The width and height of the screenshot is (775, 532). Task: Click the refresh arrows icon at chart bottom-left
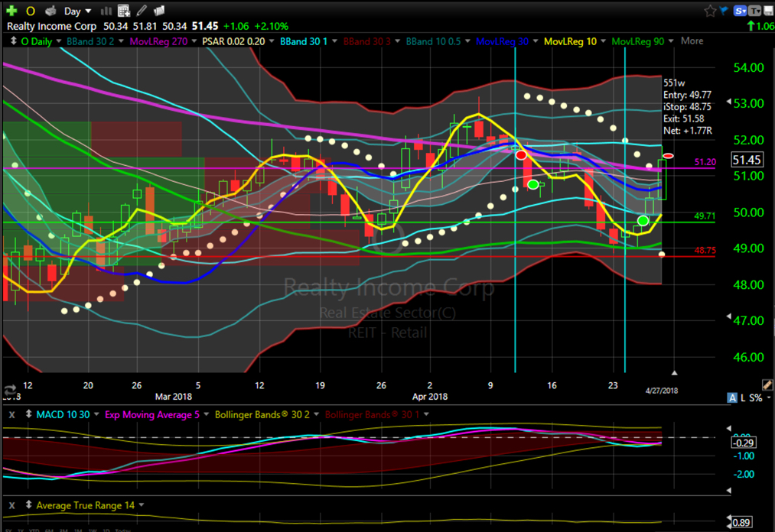(x=9, y=390)
